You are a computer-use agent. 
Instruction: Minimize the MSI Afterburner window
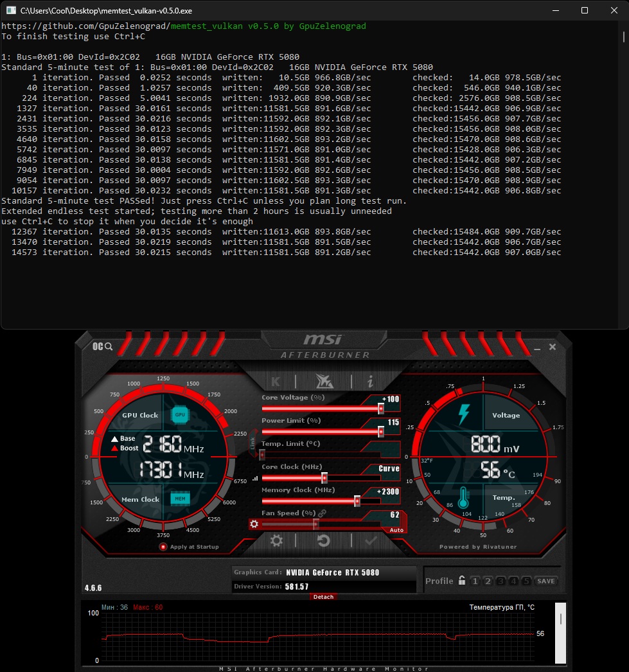click(x=537, y=349)
